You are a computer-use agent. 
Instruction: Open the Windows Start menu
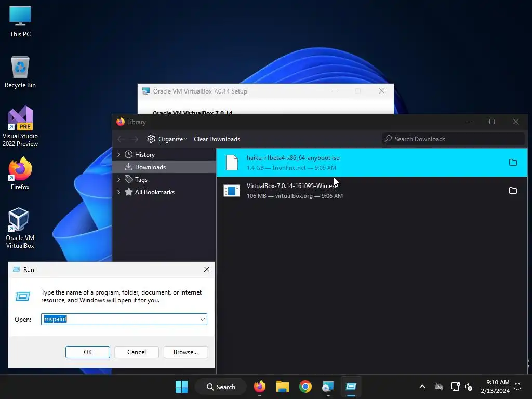point(181,387)
